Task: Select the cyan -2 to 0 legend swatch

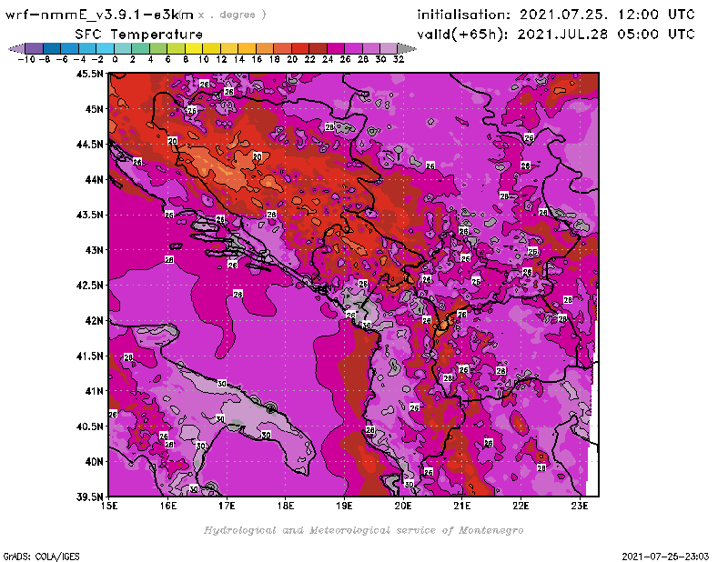Action: click(x=106, y=48)
